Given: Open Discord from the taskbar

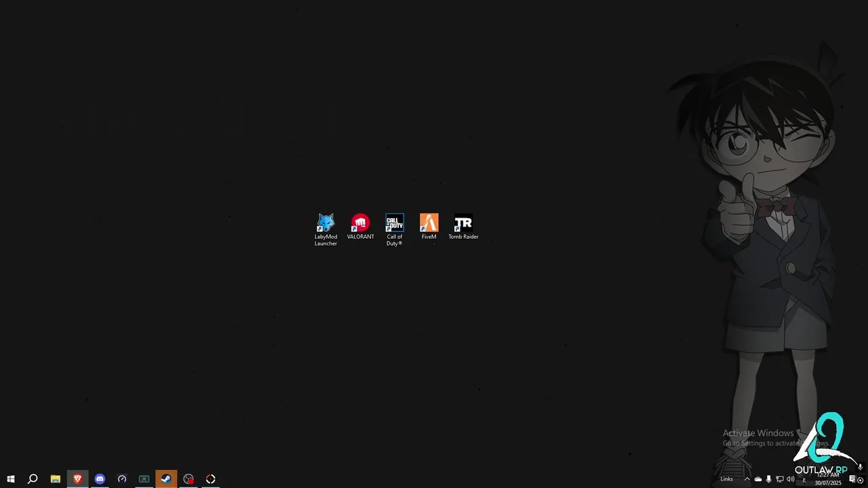Looking at the screenshot, I should pyautogui.click(x=100, y=479).
